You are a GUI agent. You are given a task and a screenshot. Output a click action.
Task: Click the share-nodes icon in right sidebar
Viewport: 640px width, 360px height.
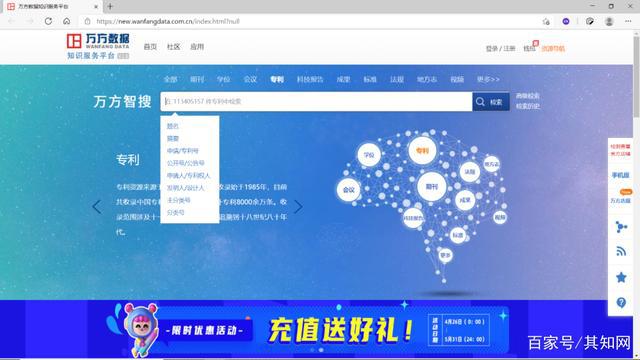pyautogui.click(x=621, y=227)
